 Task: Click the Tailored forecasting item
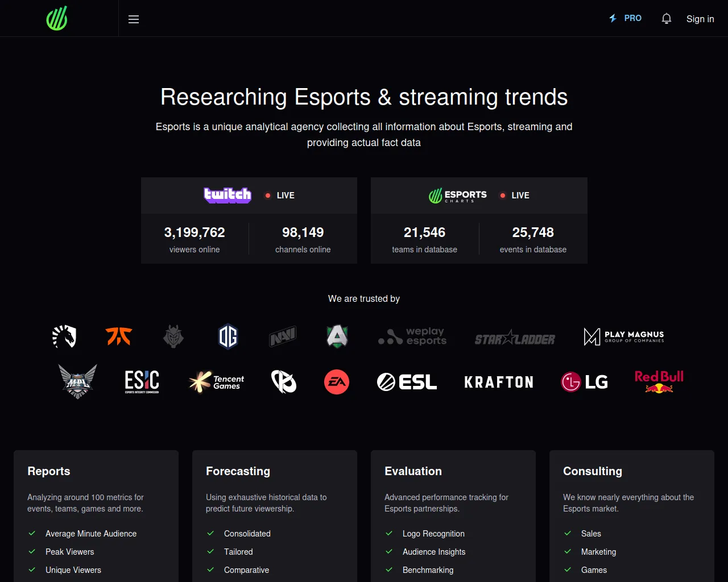click(238, 552)
